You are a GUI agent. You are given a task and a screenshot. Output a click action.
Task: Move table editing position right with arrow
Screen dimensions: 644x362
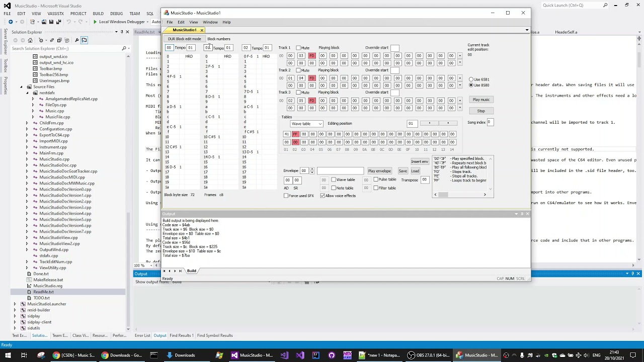448,123
